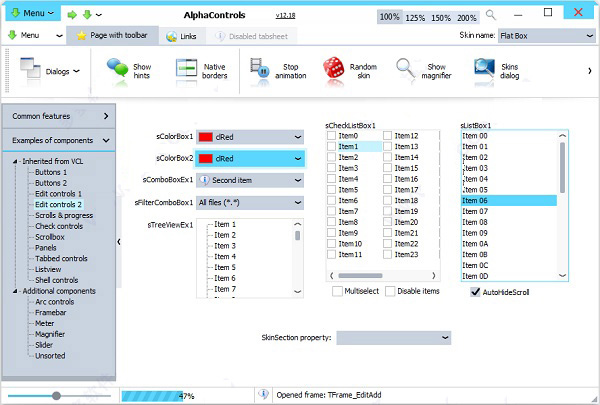Open the sColorBox1 dropdown arrow

(x=298, y=137)
